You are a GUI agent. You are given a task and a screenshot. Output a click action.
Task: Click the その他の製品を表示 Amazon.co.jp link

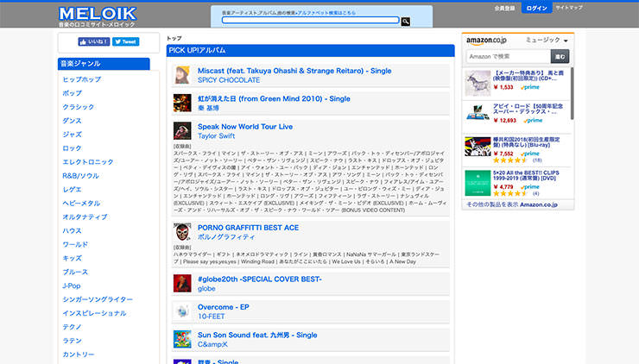point(512,204)
